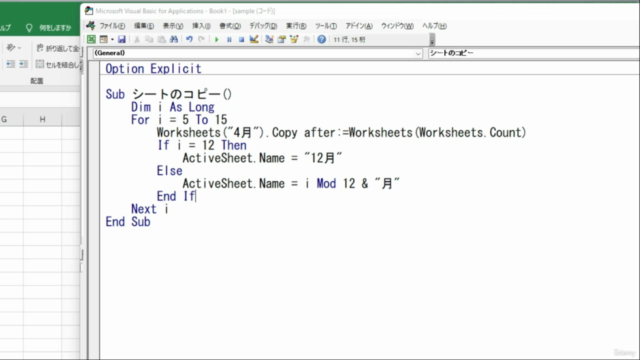The height and width of the screenshot is (360, 640).
Task: Click the If i = 12 Then line
Action: [x=202, y=145]
